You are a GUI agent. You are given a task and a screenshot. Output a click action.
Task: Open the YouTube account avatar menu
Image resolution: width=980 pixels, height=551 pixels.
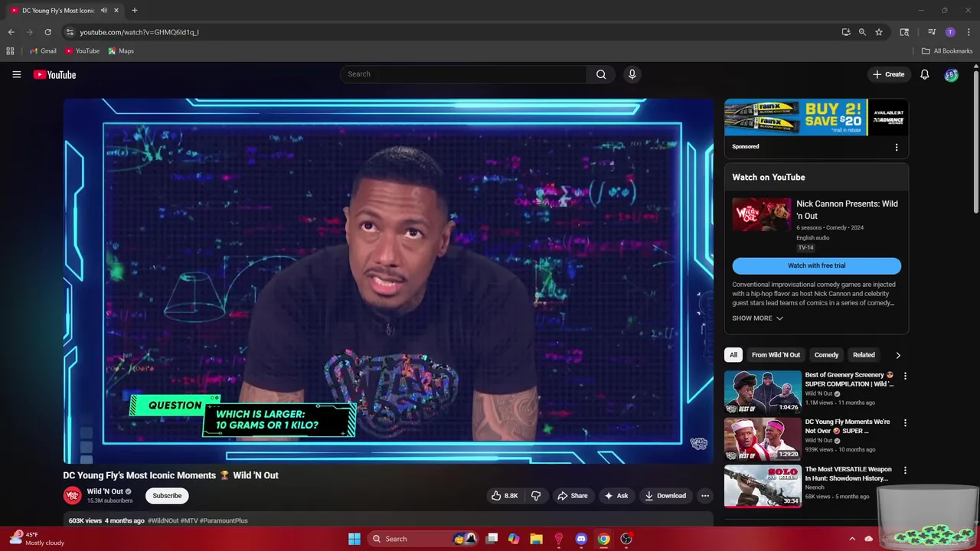click(951, 74)
